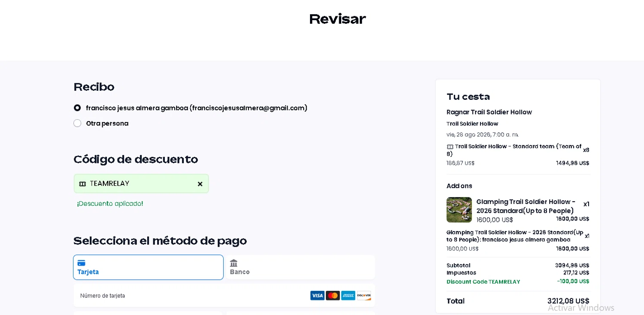Image resolution: width=644 pixels, height=315 pixels.
Task: Click the ticket icon next to Standard team
Action: [450, 147]
